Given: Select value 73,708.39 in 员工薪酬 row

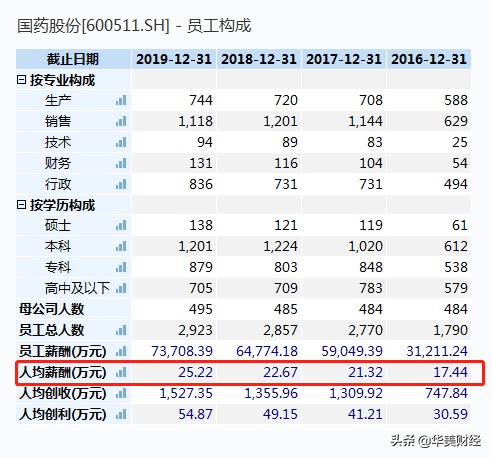Looking at the screenshot, I should pos(182,351).
